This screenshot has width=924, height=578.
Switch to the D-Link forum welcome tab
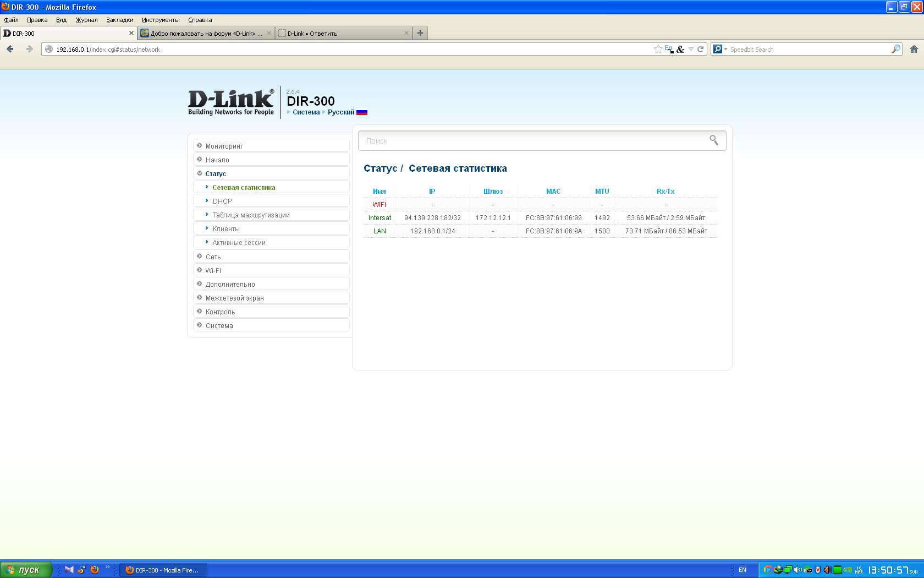click(206, 33)
